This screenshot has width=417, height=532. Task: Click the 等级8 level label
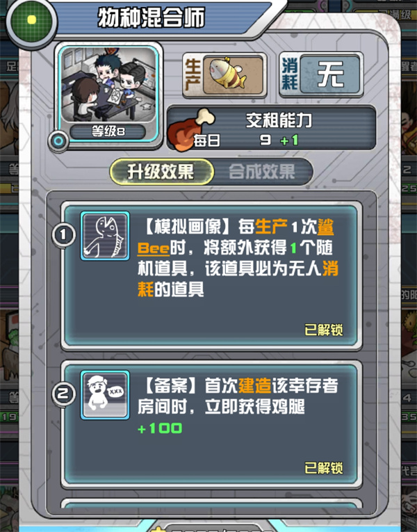pyautogui.click(x=108, y=131)
